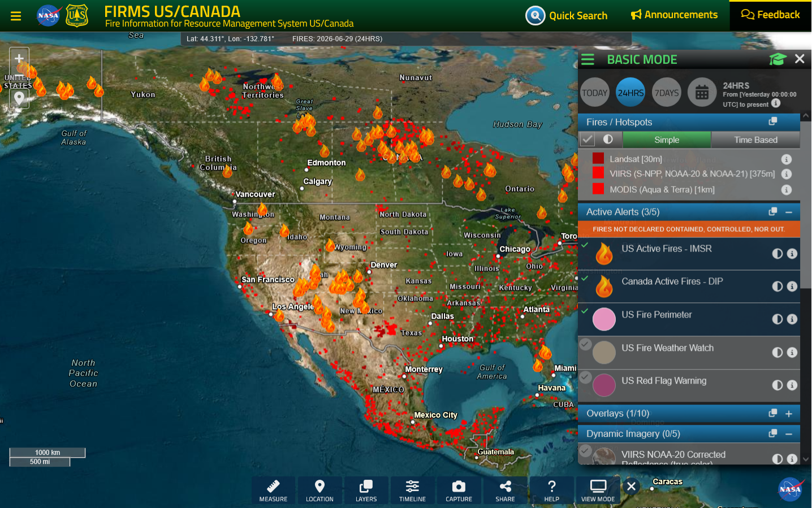Click the VIIRS [375m] color swatch

(598, 173)
